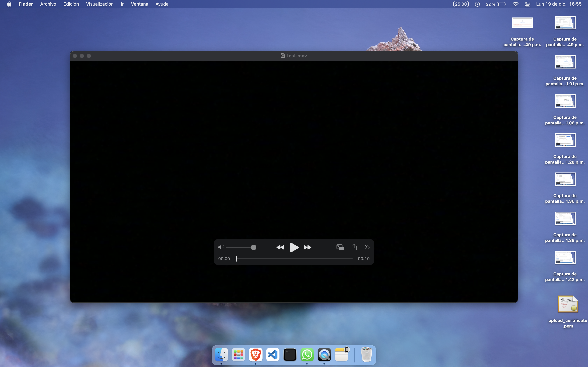Click the fast-forward button in player
The image size is (588, 367).
[307, 247]
